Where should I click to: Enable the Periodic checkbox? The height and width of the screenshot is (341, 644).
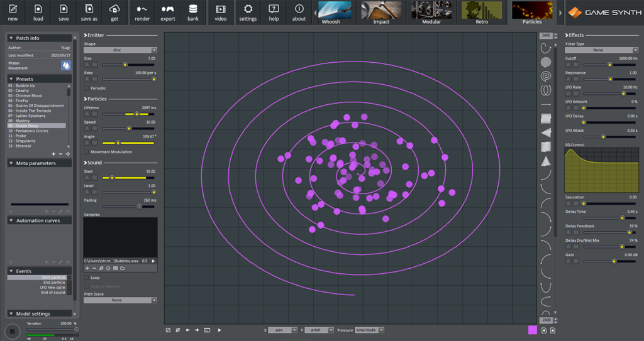86,88
